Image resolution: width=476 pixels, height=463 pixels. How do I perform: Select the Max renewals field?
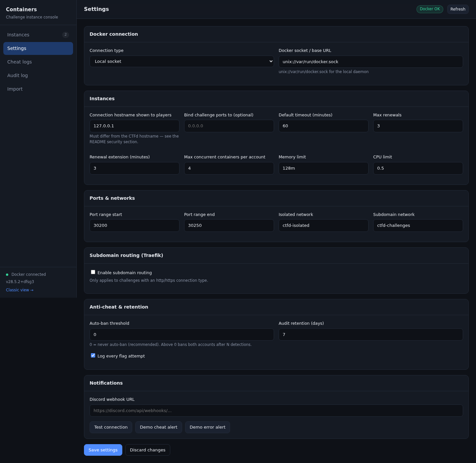pyautogui.click(x=418, y=126)
